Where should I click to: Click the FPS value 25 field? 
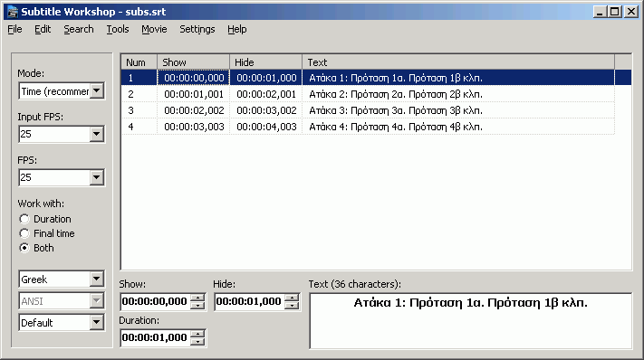point(54,177)
